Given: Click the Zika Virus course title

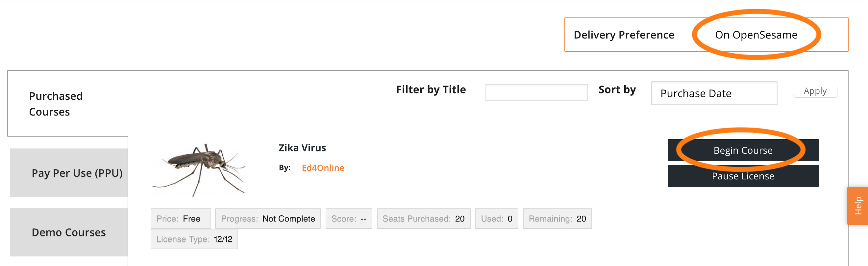Looking at the screenshot, I should tap(302, 148).
